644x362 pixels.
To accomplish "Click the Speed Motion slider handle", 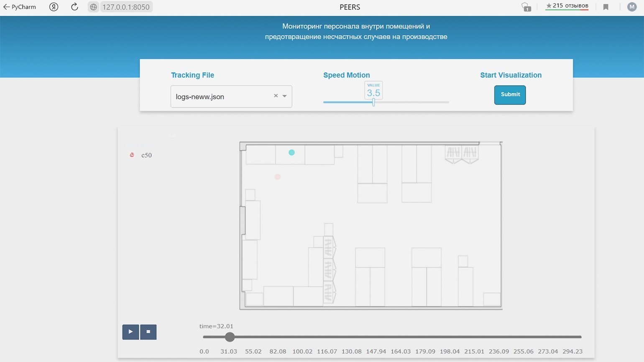I will 373,102.
